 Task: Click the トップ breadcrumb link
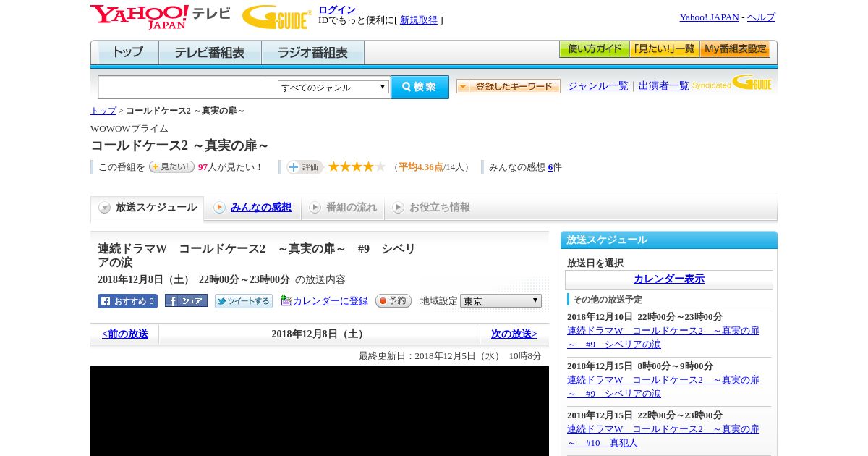pyautogui.click(x=103, y=111)
